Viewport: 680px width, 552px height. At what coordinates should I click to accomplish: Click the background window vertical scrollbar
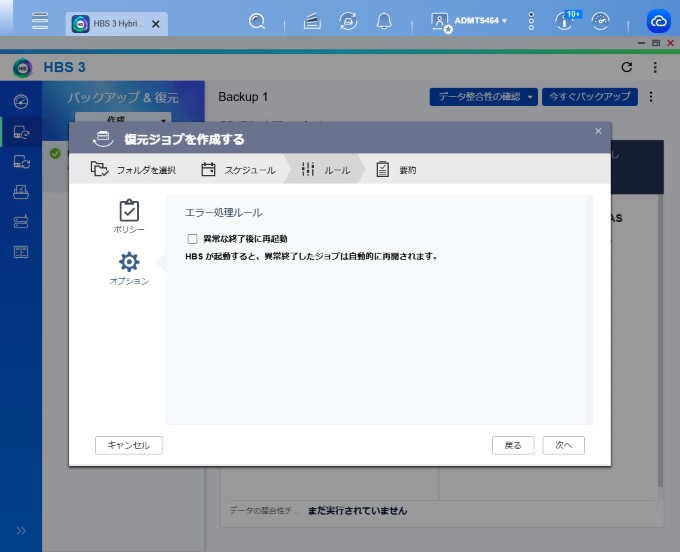click(660, 340)
